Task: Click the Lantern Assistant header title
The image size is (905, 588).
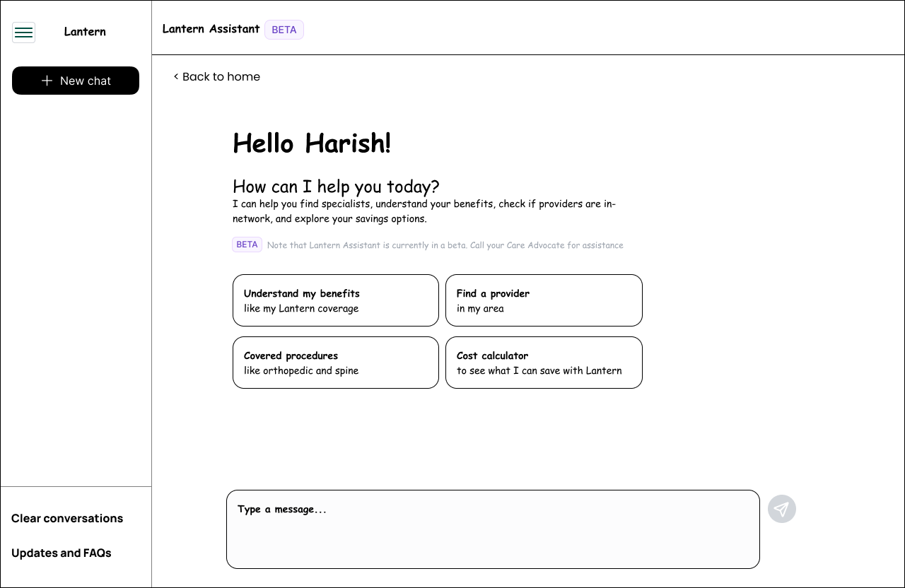Action: coord(211,29)
